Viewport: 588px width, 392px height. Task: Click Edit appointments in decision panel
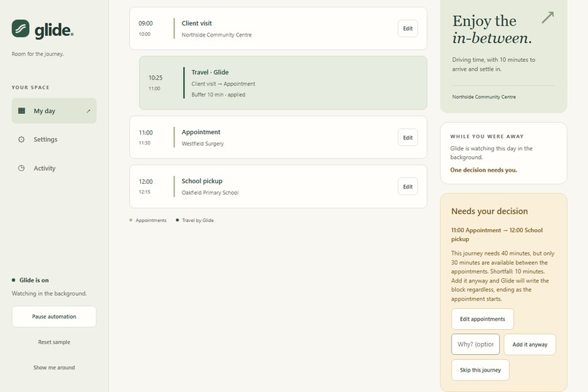pyautogui.click(x=482, y=319)
